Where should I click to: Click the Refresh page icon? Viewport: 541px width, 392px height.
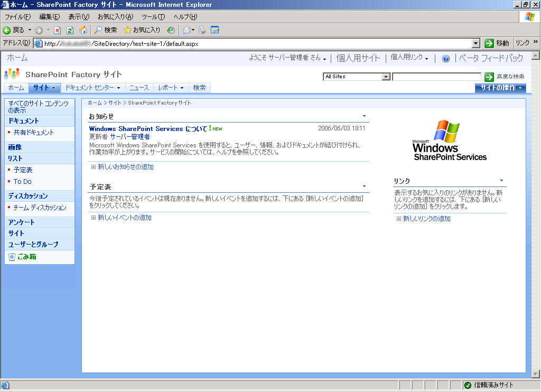(70, 30)
